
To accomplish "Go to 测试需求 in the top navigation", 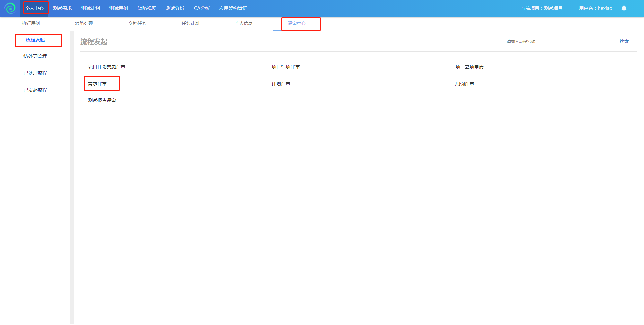I will coord(62,8).
